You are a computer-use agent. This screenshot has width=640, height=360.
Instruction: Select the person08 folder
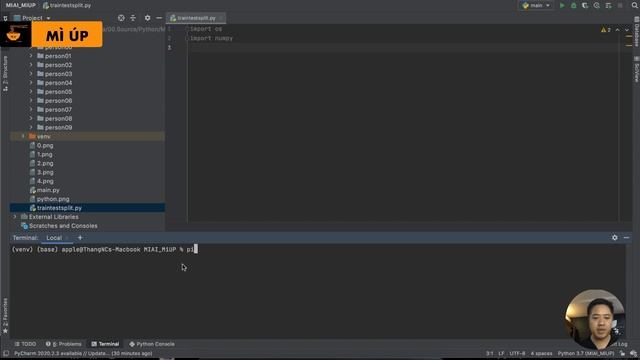pos(58,119)
